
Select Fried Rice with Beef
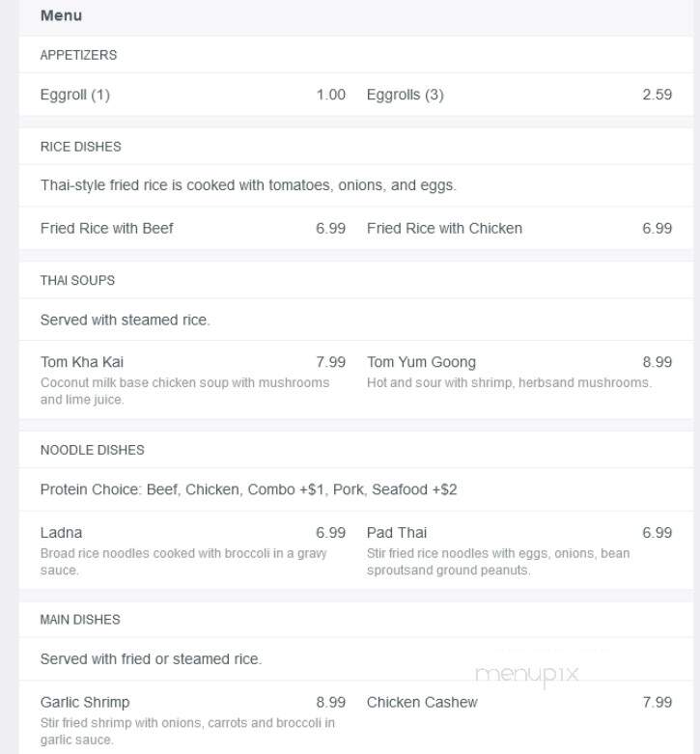click(107, 229)
